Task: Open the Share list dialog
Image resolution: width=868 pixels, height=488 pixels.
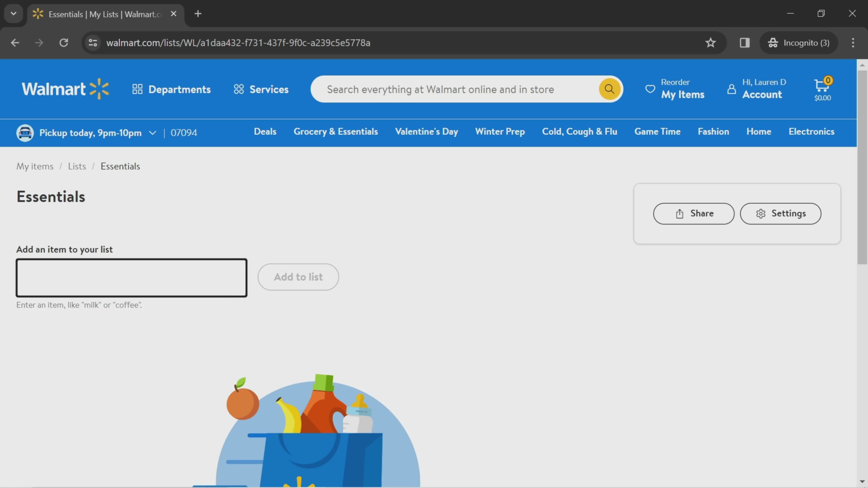Action: point(693,213)
